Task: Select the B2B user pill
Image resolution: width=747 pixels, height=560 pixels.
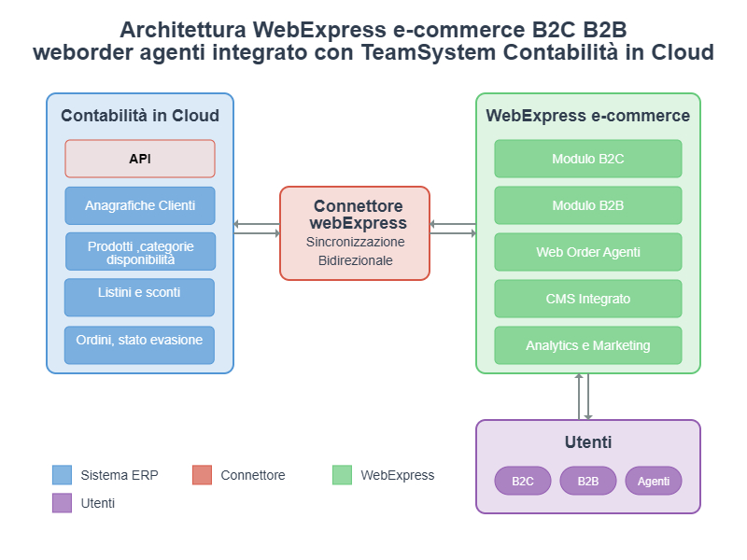Action: click(588, 481)
